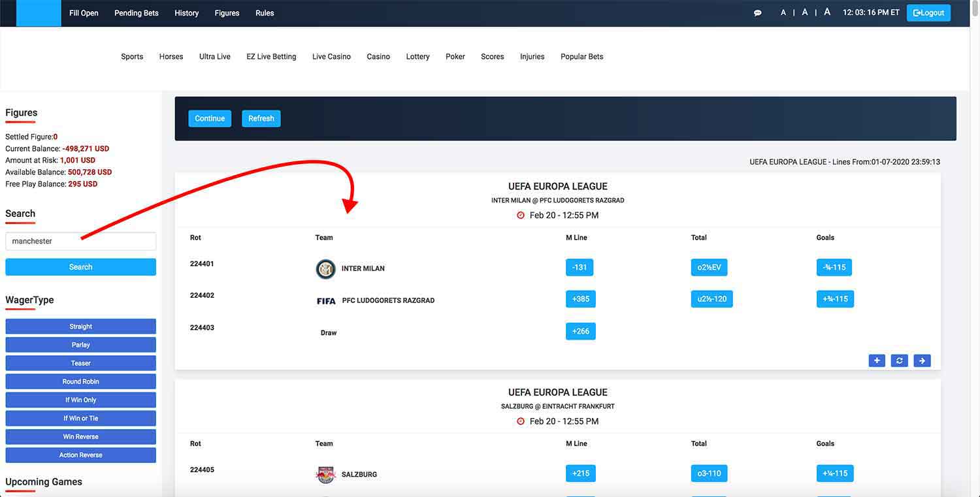Click the Search button in sidebar

click(x=80, y=267)
